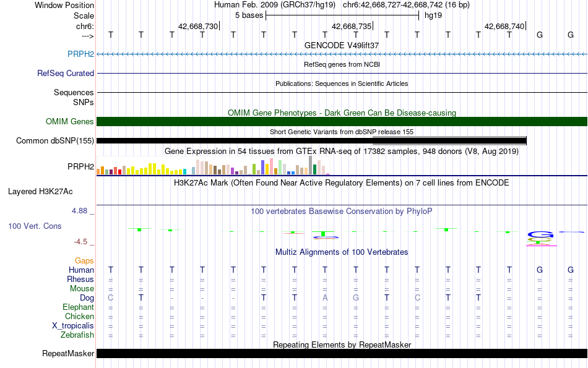Click the Sequences track label
The height and width of the screenshot is (368, 588).
(74, 92)
